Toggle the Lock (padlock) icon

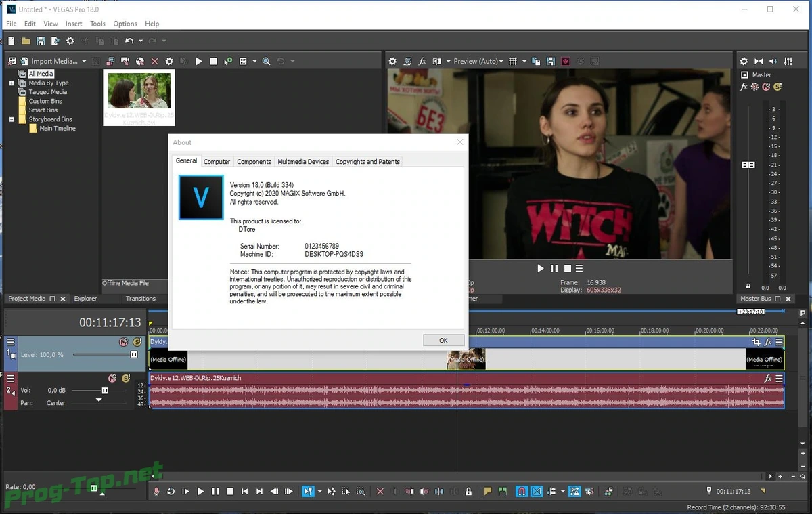(468, 492)
